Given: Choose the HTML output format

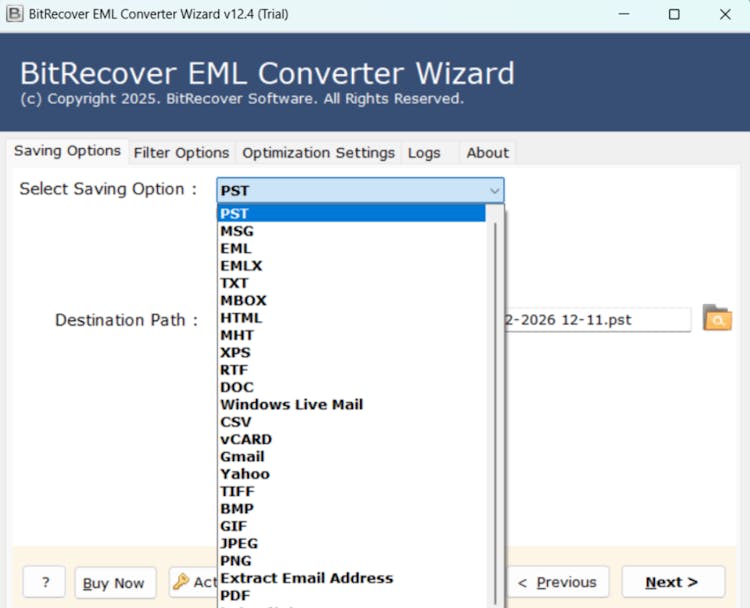Looking at the screenshot, I should [x=241, y=318].
